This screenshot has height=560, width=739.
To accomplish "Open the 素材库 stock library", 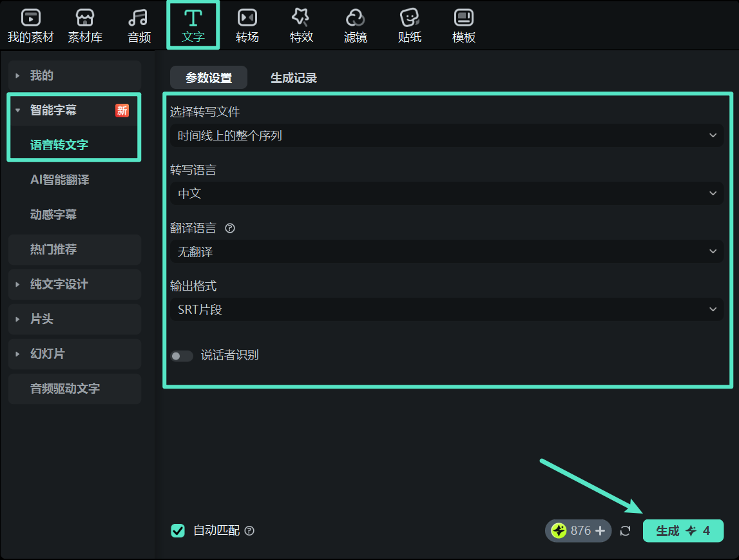I will pos(84,26).
